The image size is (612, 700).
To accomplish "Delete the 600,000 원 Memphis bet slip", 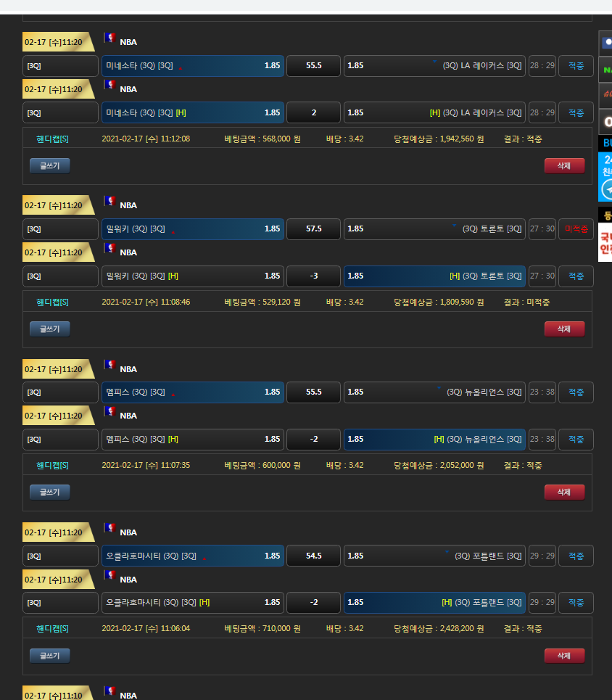I will click(563, 492).
